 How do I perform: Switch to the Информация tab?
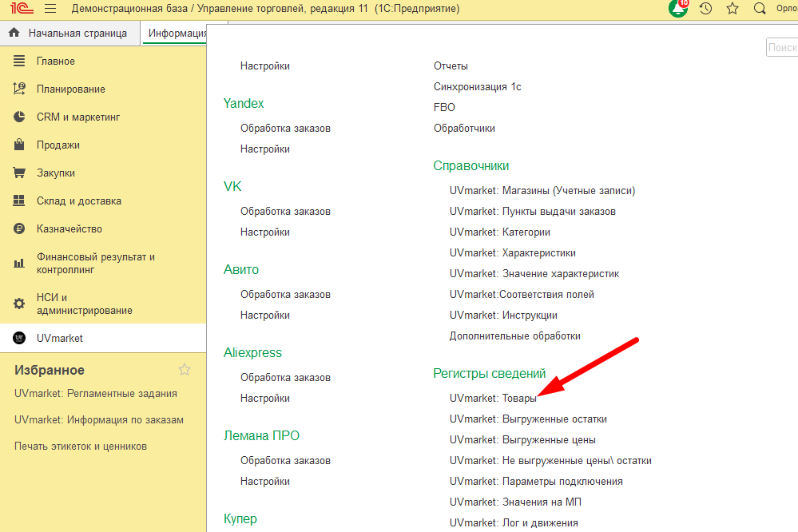(177, 33)
